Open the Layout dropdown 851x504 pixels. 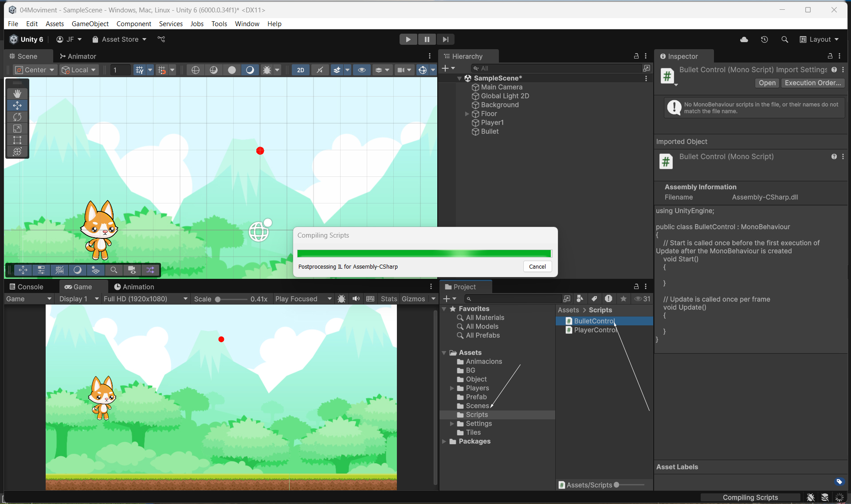pyautogui.click(x=819, y=39)
